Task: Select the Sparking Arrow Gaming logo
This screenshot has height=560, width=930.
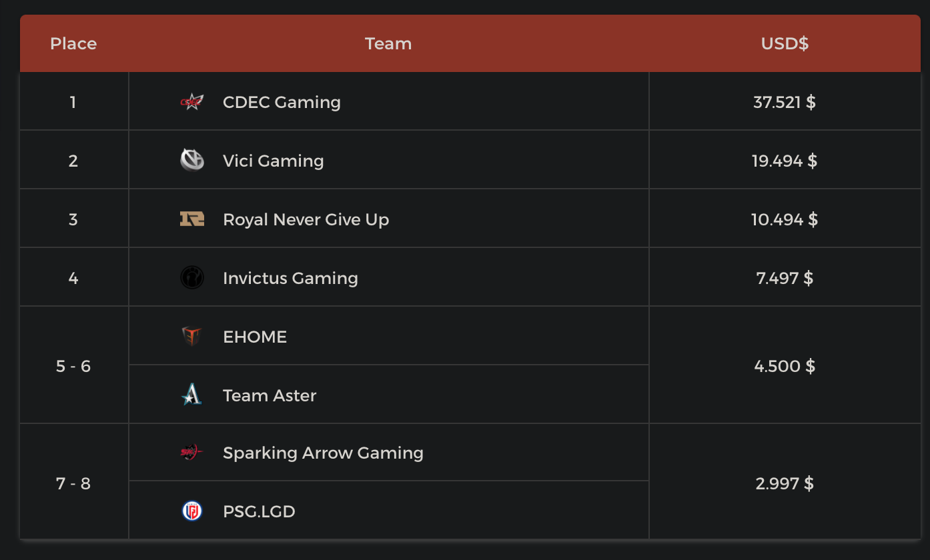Action: [192, 453]
